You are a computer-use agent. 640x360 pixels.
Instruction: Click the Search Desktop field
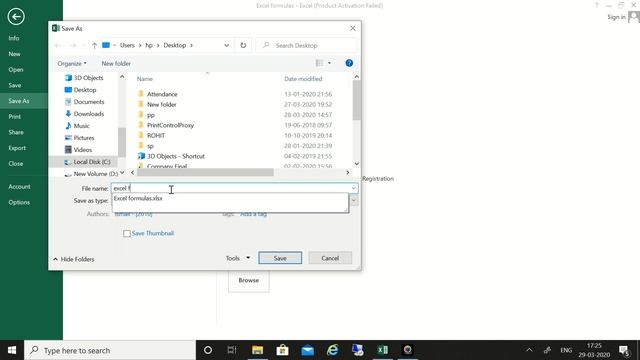coord(307,45)
